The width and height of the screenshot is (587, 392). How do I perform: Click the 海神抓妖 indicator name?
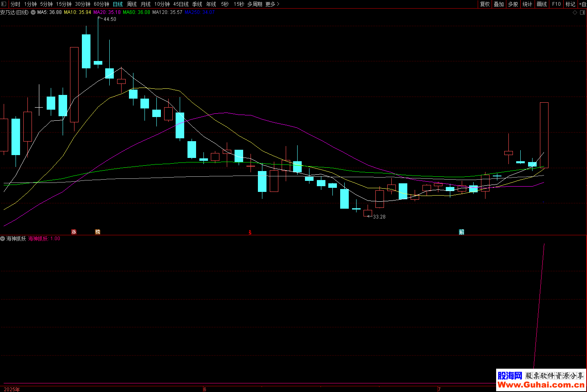pos(16,239)
